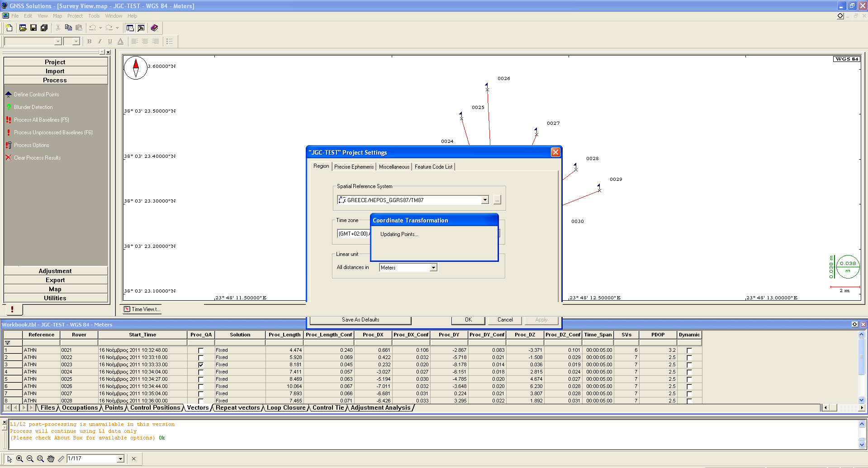Click the Proc_Length column header
Viewport: 868px width, 468px height.
[284, 335]
